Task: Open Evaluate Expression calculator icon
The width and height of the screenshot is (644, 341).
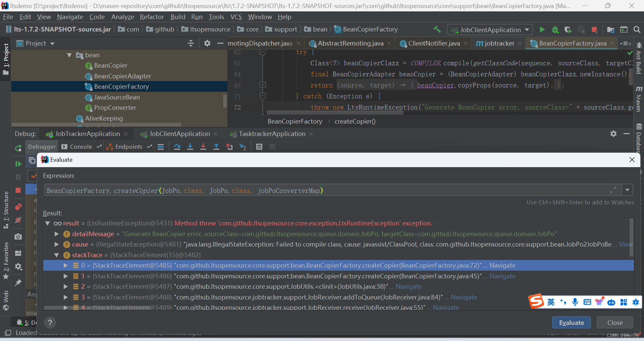Action: 259,147
